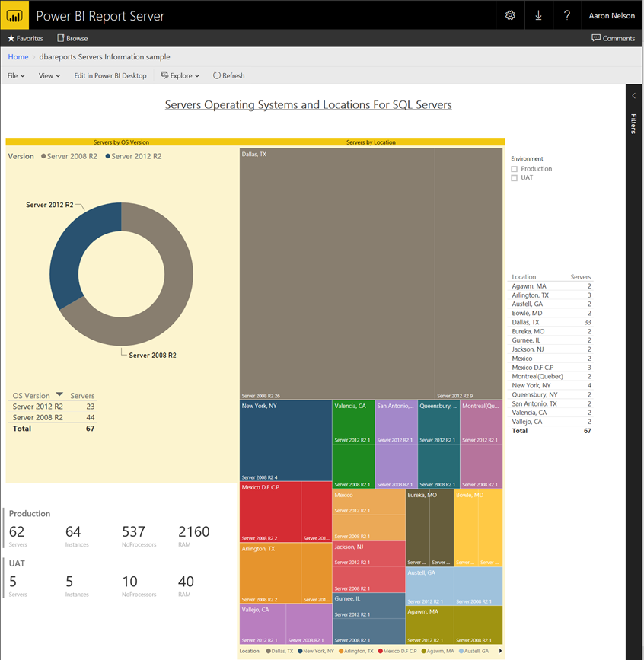Image resolution: width=644 pixels, height=660 pixels.
Task: Click UAT 10 NoProcessors card value
Action: [130, 582]
